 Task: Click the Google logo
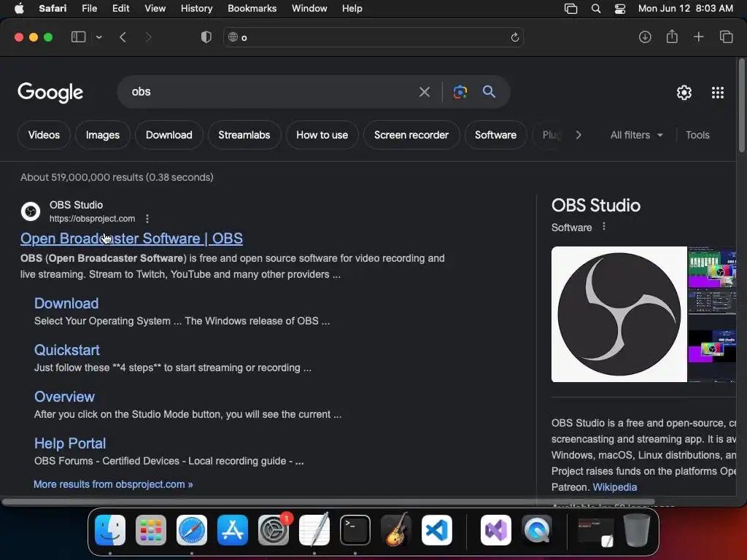point(50,93)
